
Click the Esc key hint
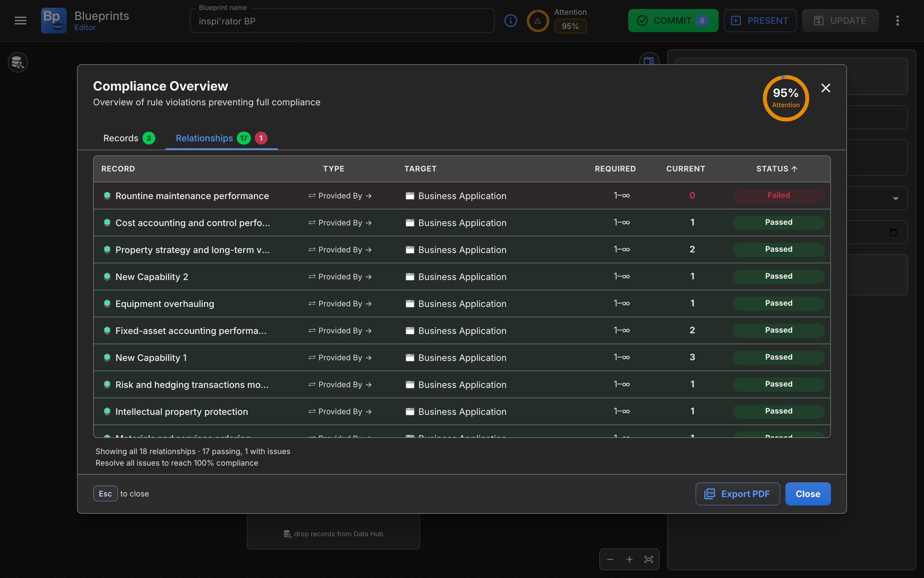coord(105,494)
